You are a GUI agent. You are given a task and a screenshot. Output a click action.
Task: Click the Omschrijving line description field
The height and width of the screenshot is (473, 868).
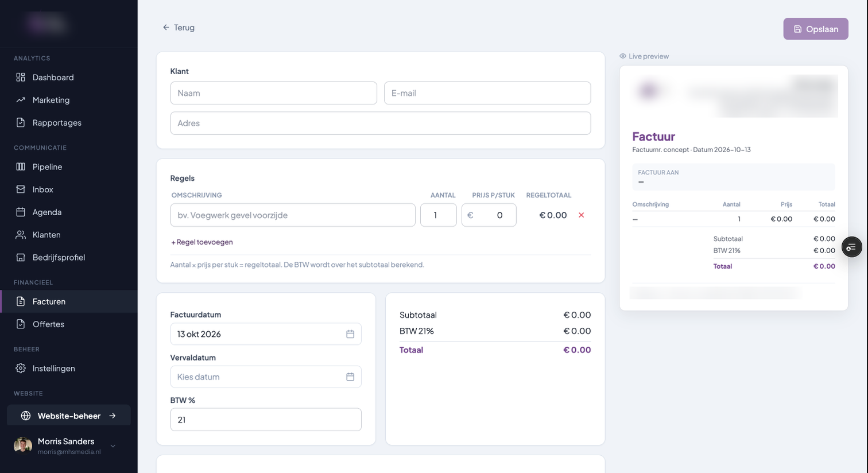pos(293,215)
